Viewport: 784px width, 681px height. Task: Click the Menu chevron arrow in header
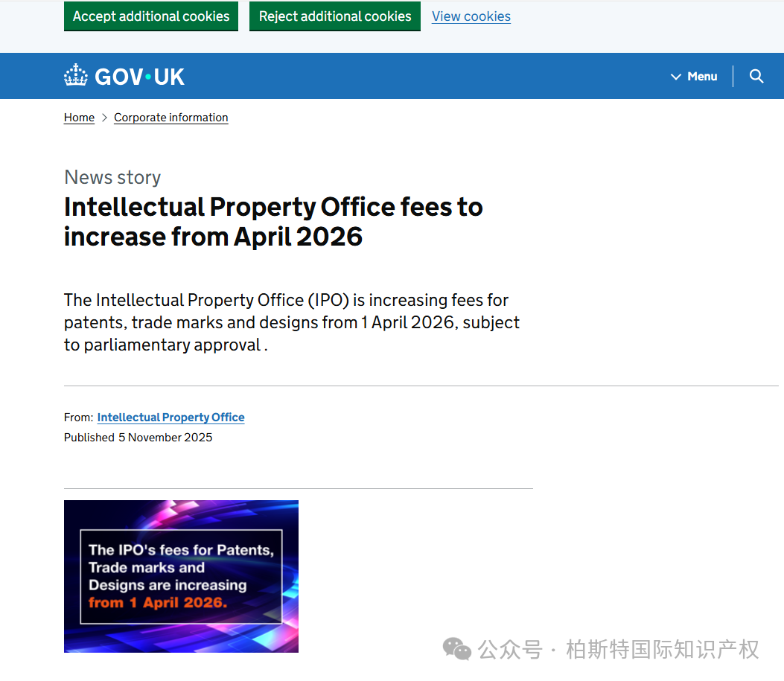pos(676,77)
